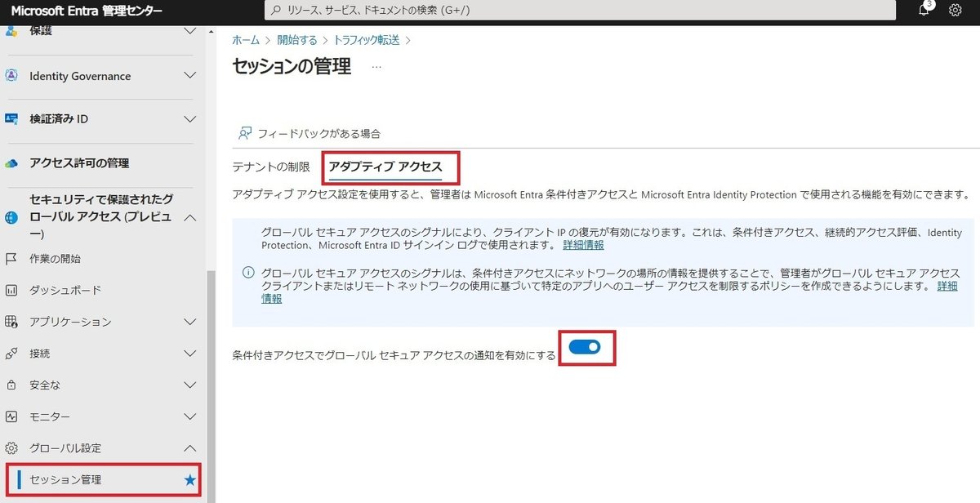980x503 pixels.
Task: Click the gear icon beside グローバル設定
Action: (x=11, y=448)
